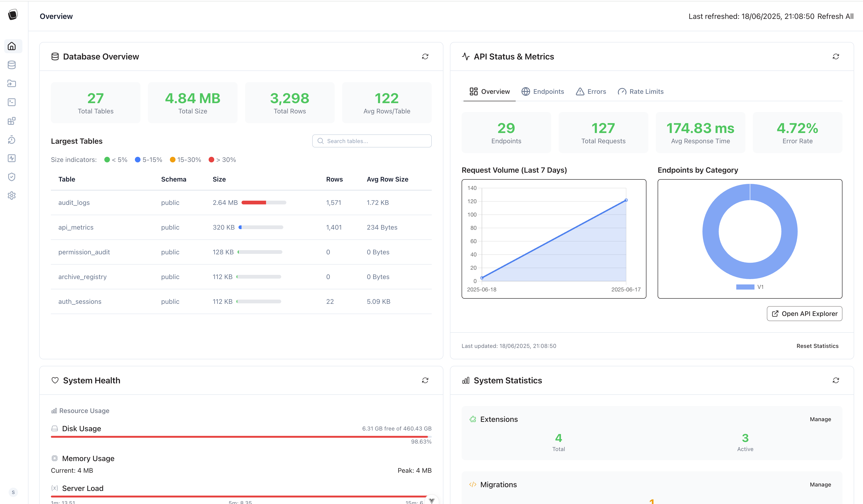Screen dimensions: 863x504
Task: Open the security shield sidebar icon
Action: [12, 177]
